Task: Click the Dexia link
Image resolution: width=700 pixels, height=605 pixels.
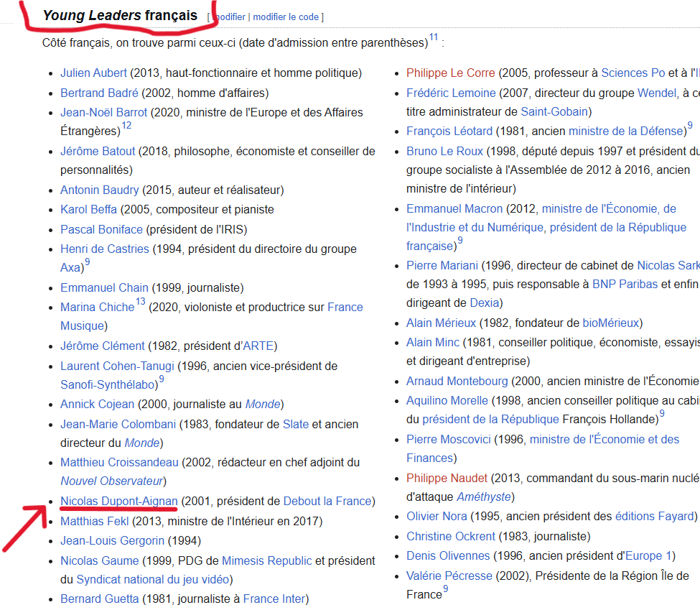Action: tap(485, 302)
